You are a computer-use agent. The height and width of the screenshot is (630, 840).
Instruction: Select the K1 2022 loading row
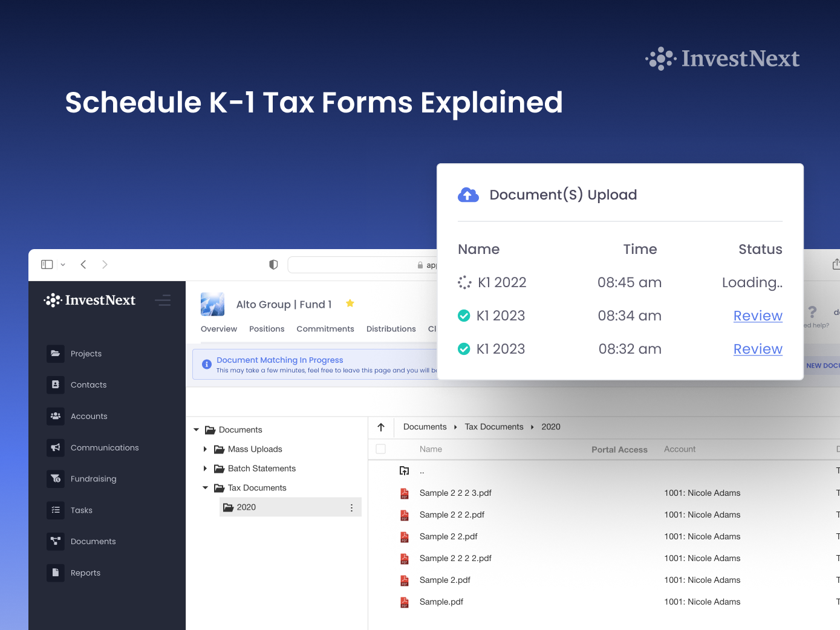(x=620, y=282)
